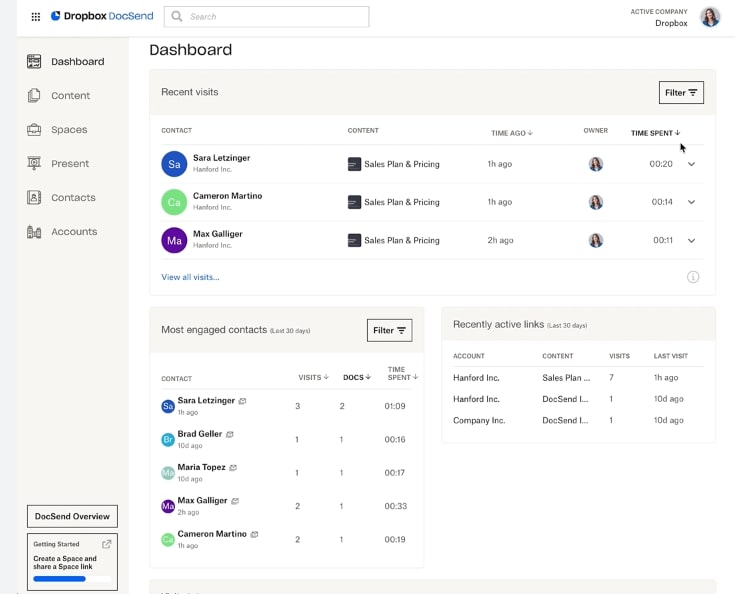Click Filter button in Most engaged contacts
The height and width of the screenshot is (595, 735).
coord(390,330)
